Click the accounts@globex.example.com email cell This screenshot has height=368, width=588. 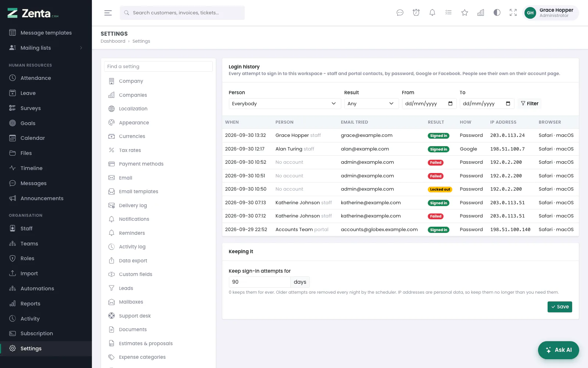tap(379, 229)
